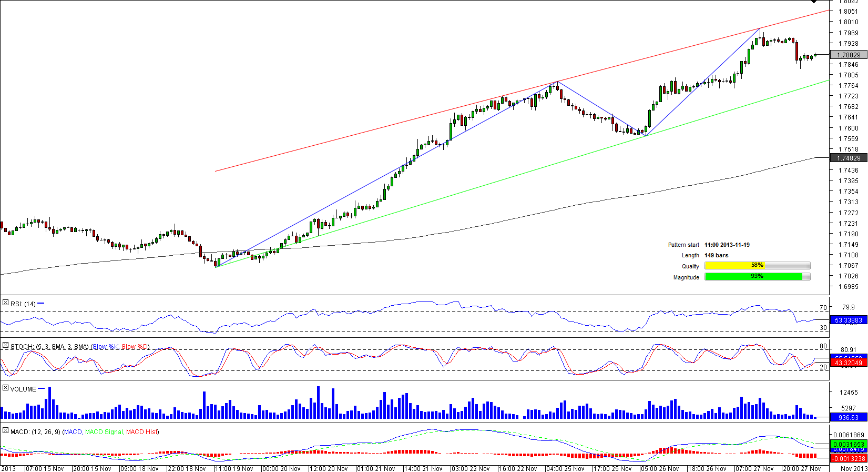Close the VOLUME indicator panel
Image resolution: width=868 pixels, height=472 pixels.
click(x=5, y=388)
